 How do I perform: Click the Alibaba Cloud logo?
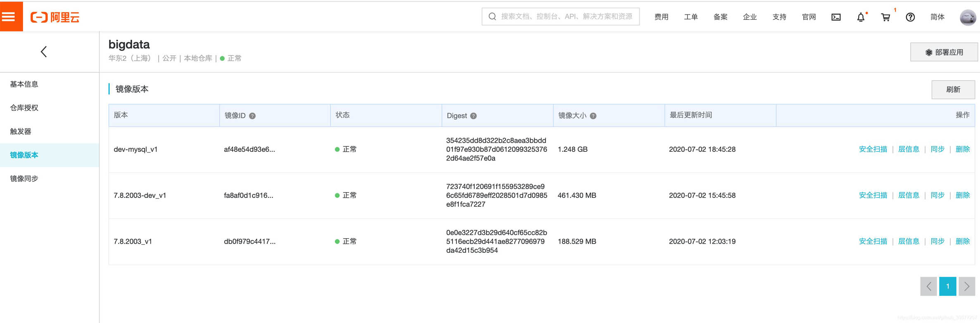(x=55, y=17)
